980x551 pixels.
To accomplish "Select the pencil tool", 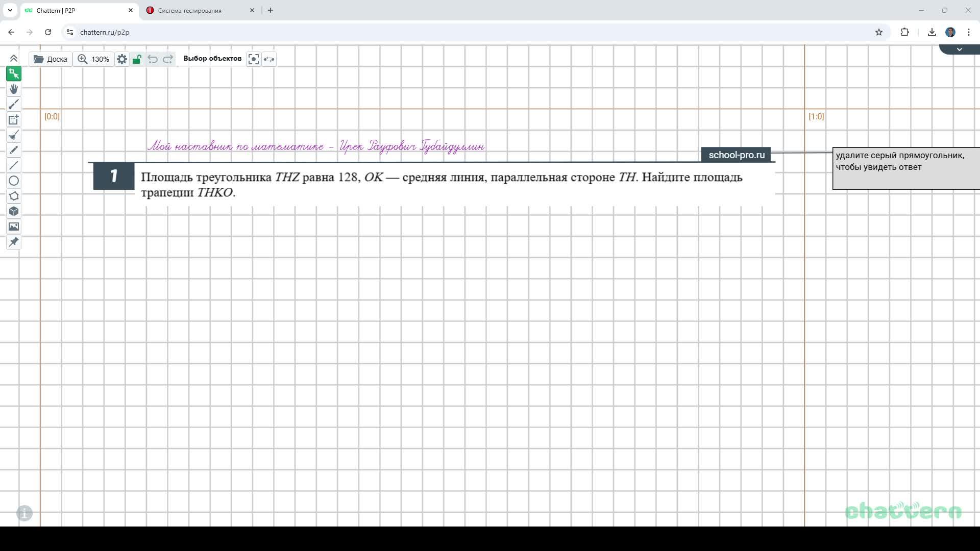I will (x=14, y=150).
